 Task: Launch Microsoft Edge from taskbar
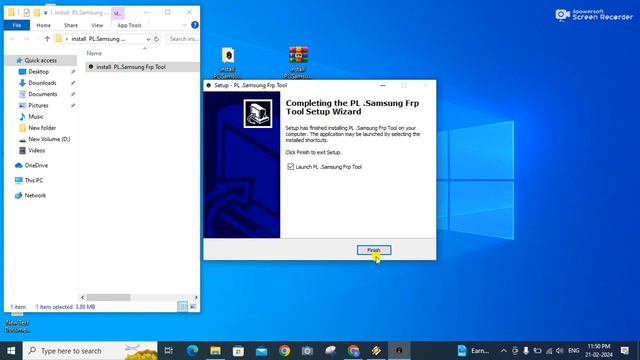192,351
